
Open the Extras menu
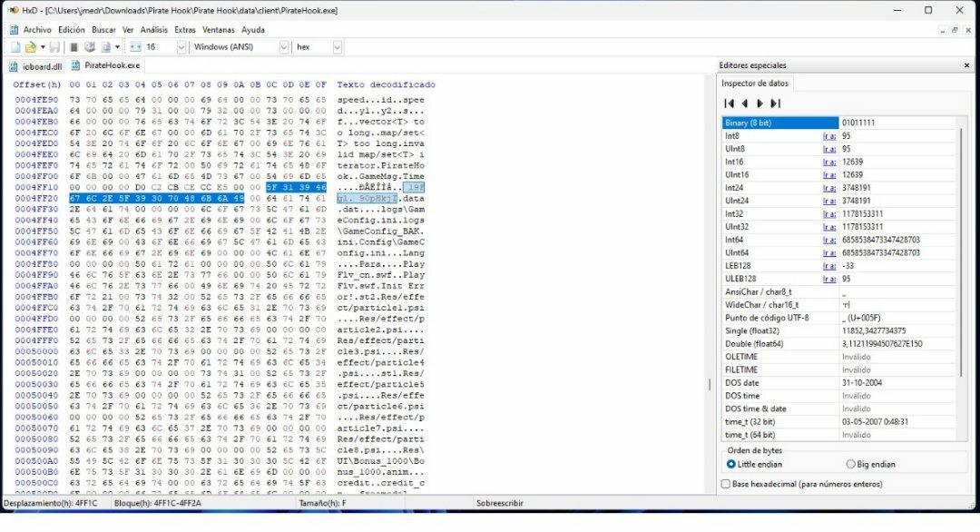[x=184, y=30]
